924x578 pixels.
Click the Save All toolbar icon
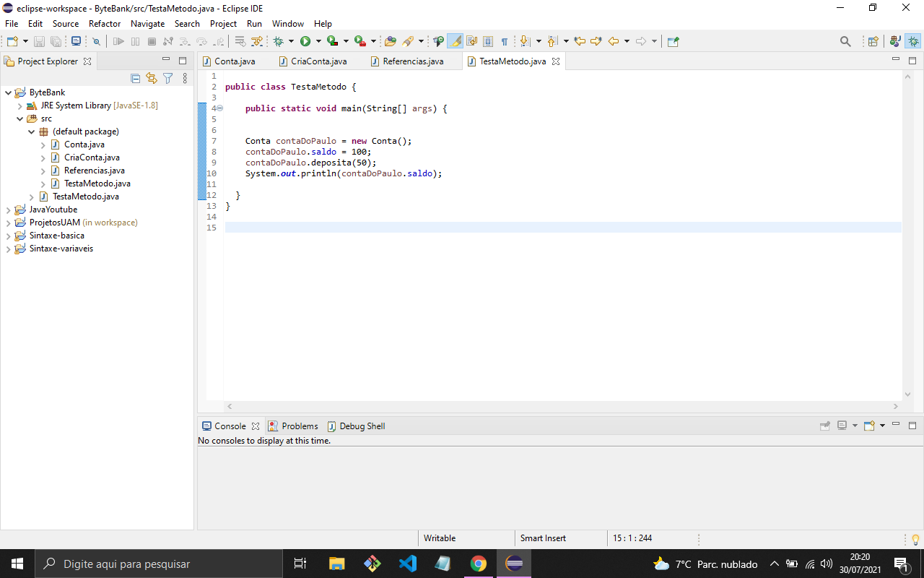[x=56, y=42]
